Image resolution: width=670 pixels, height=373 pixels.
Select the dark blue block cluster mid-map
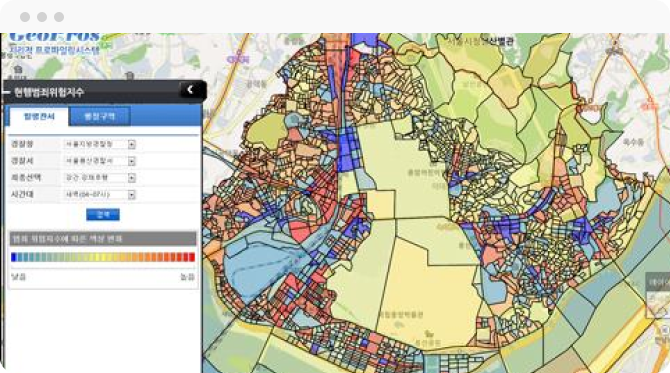pyautogui.click(x=349, y=150)
